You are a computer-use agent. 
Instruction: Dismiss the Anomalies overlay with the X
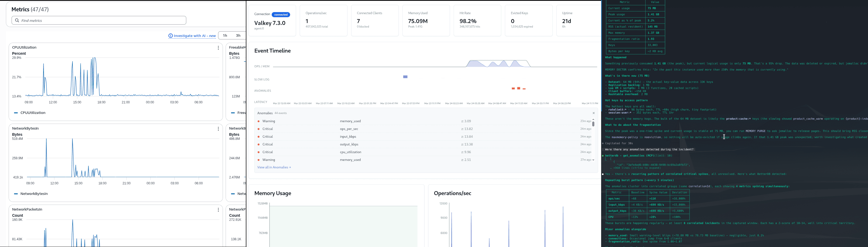click(x=594, y=113)
